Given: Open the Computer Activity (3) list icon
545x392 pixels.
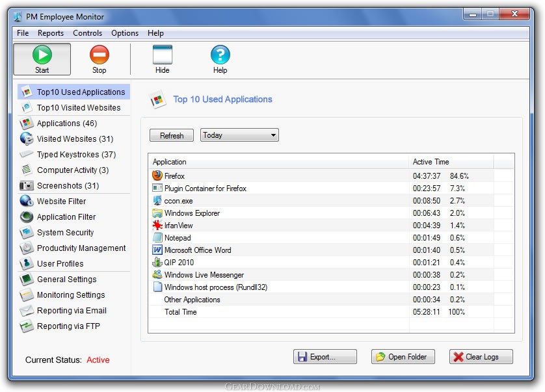Looking at the screenshot, I should pyautogui.click(x=27, y=170).
